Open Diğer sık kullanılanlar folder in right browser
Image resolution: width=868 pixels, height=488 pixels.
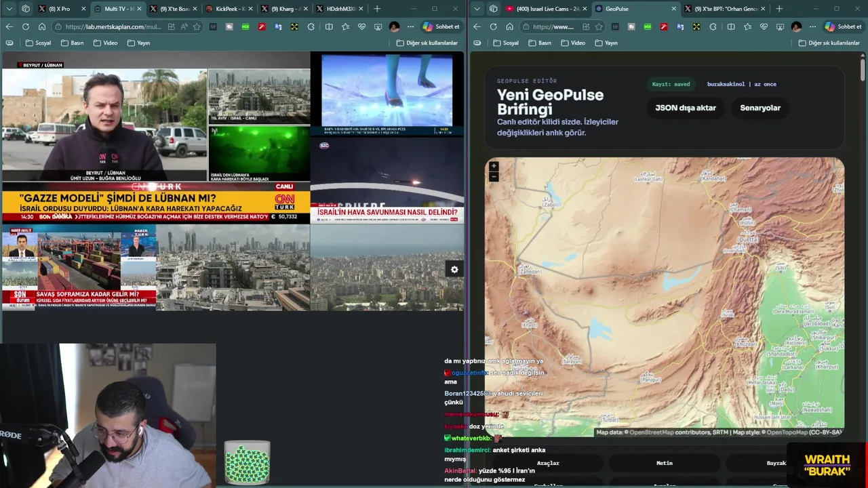(x=829, y=43)
